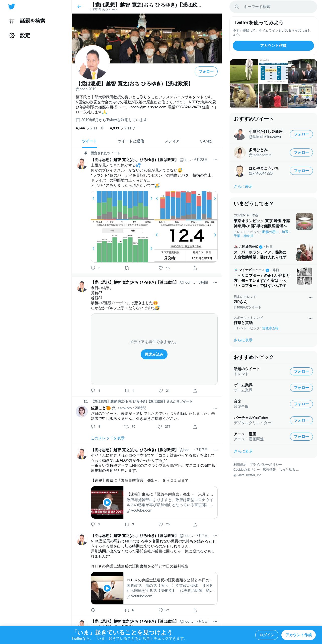Open 4,644 フォロー中 list
Viewport: 322px width, 644px height.
pyautogui.click(x=90, y=128)
